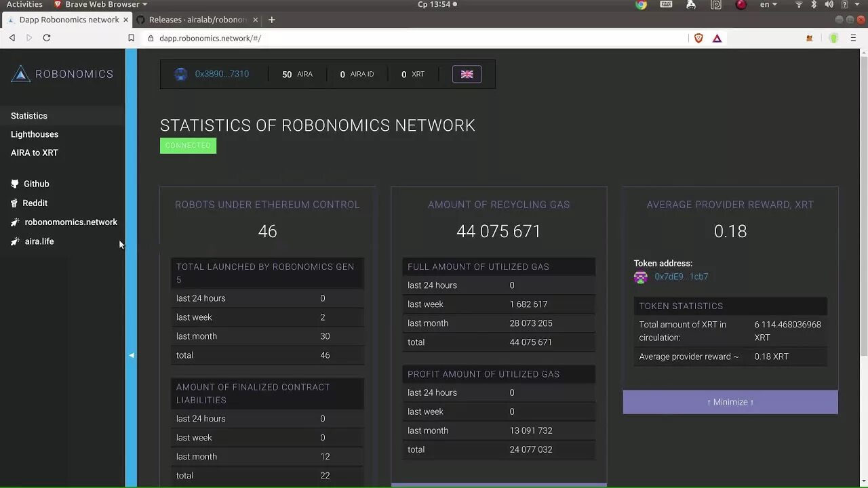Screen dimensions: 868x488
Task: Click average provider reward value 0.18
Action: pyautogui.click(x=730, y=231)
